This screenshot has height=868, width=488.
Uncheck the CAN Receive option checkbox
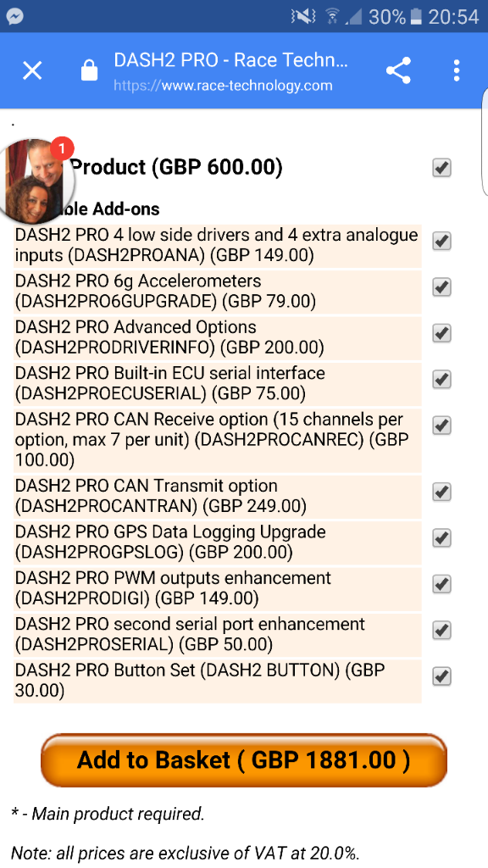click(441, 426)
